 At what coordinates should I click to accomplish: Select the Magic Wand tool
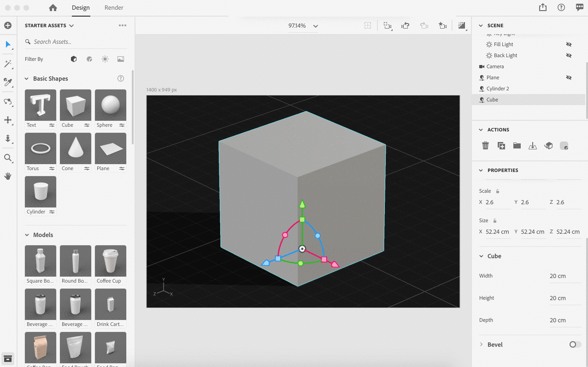tap(8, 64)
